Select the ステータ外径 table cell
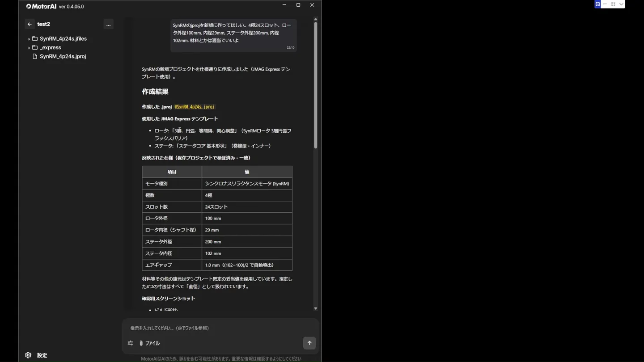 pyautogui.click(x=172, y=242)
